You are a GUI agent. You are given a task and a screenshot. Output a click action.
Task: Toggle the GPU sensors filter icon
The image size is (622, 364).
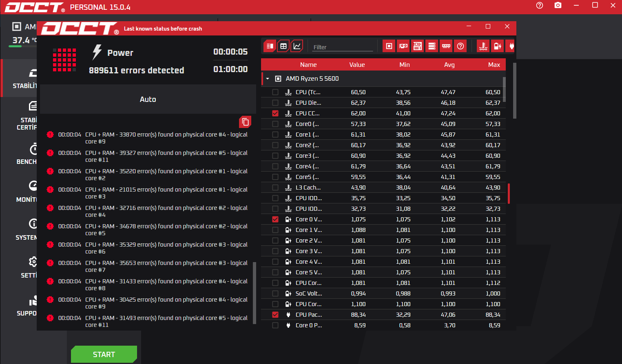(403, 46)
